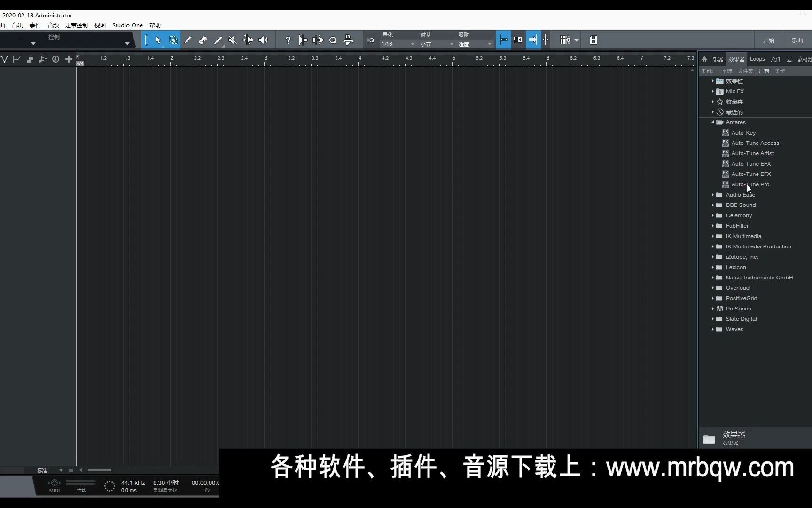Select the Mute tool

point(233,40)
